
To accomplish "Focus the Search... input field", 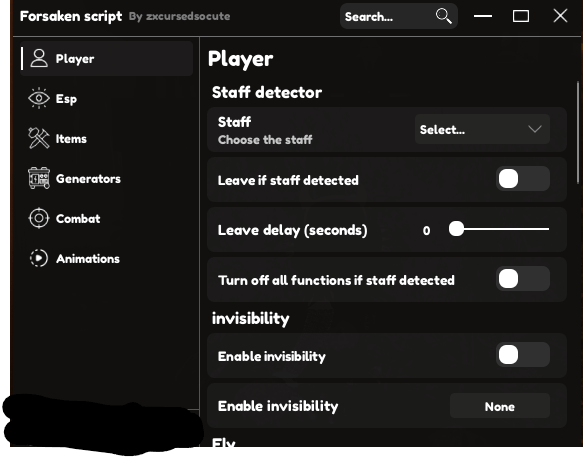I will point(399,16).
